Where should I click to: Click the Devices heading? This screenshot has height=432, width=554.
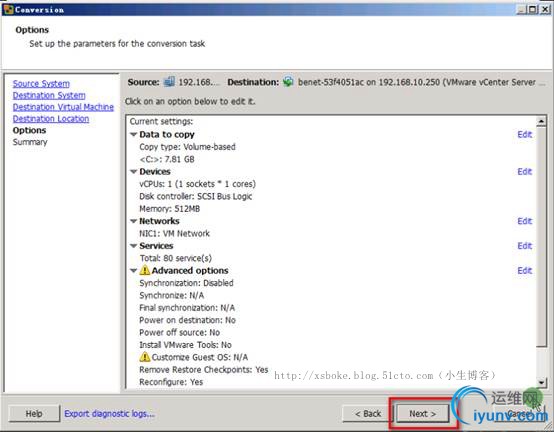pyautogui.click(x=155, y=171)
